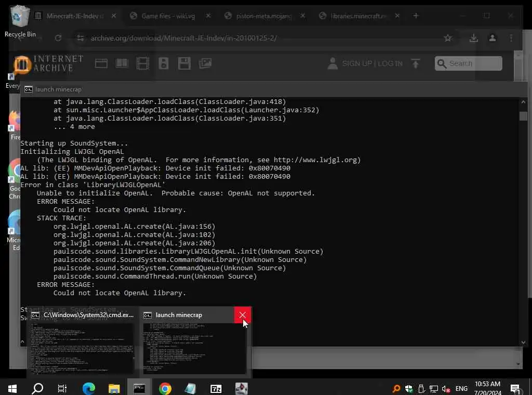Screen dimensions: 532x395
Task: Open the last pinned taskbar app icon
Action: [241, 389]
